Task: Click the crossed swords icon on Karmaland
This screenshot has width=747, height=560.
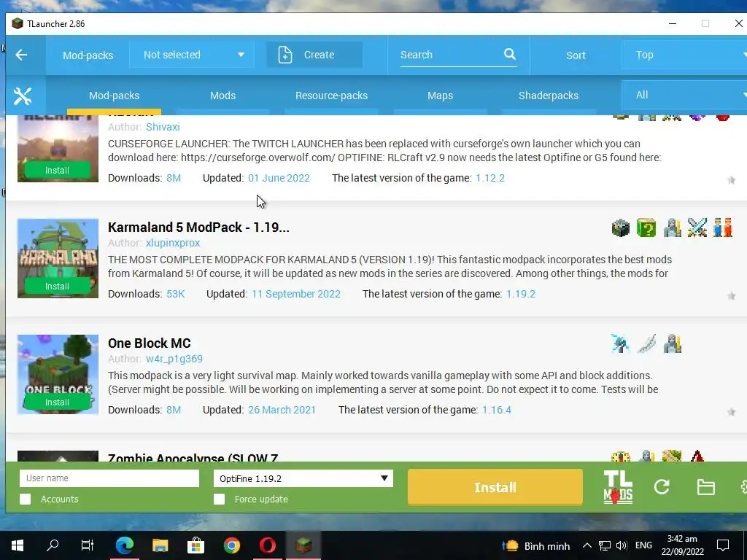Action: [x=697, y=228]
